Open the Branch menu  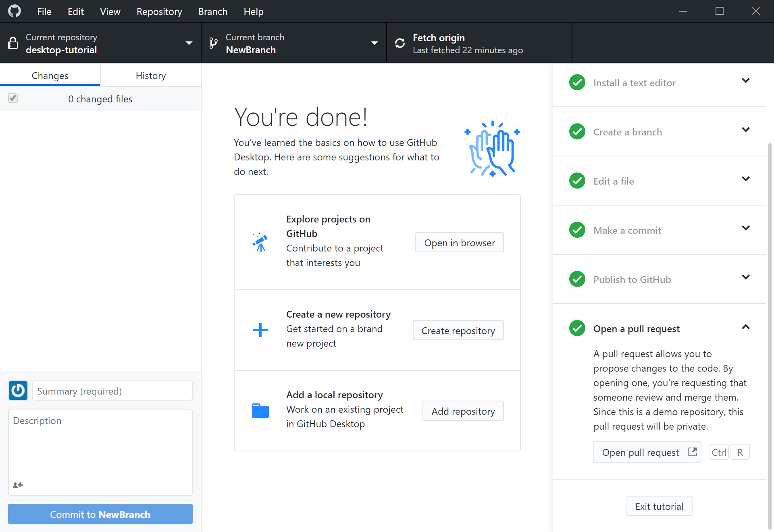coord(213,11)
